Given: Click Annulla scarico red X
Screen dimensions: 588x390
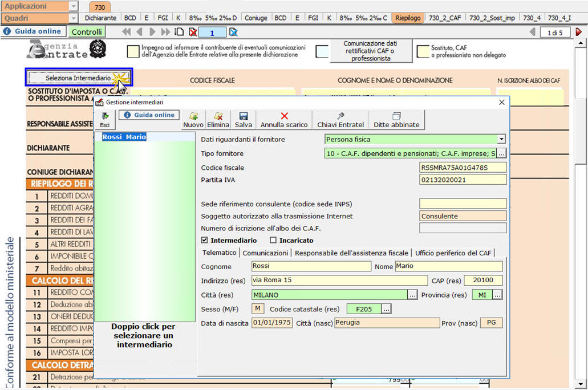Looking at the screenshot, I should pos(284,120).
